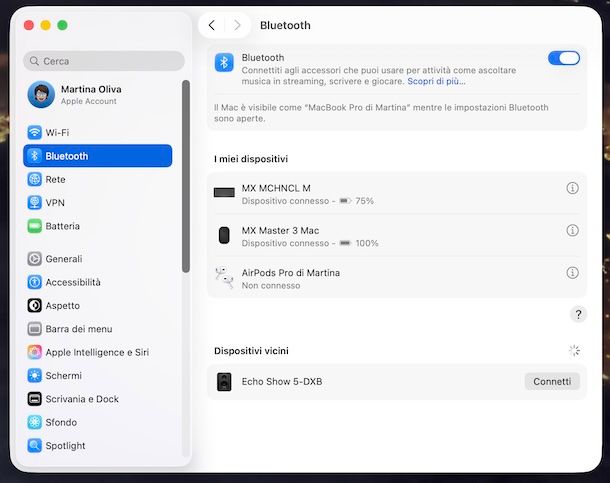Click the Apple Intelligence e Siri icon
Screen dimensions: 610x483
(x=35, y=352)
